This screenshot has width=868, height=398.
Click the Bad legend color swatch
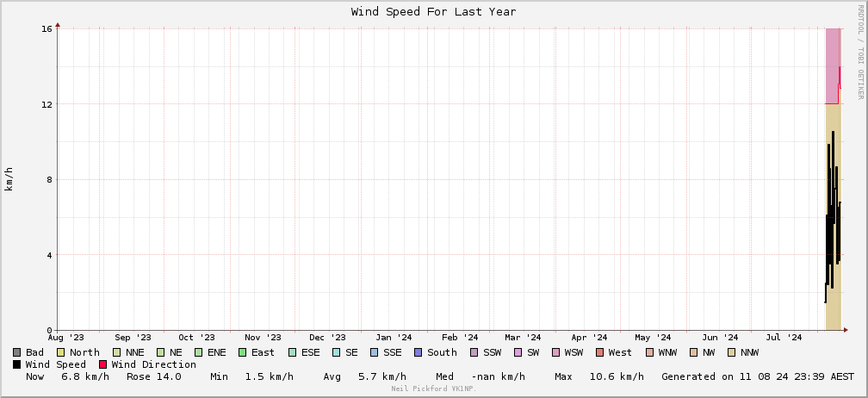coord(17,352)
